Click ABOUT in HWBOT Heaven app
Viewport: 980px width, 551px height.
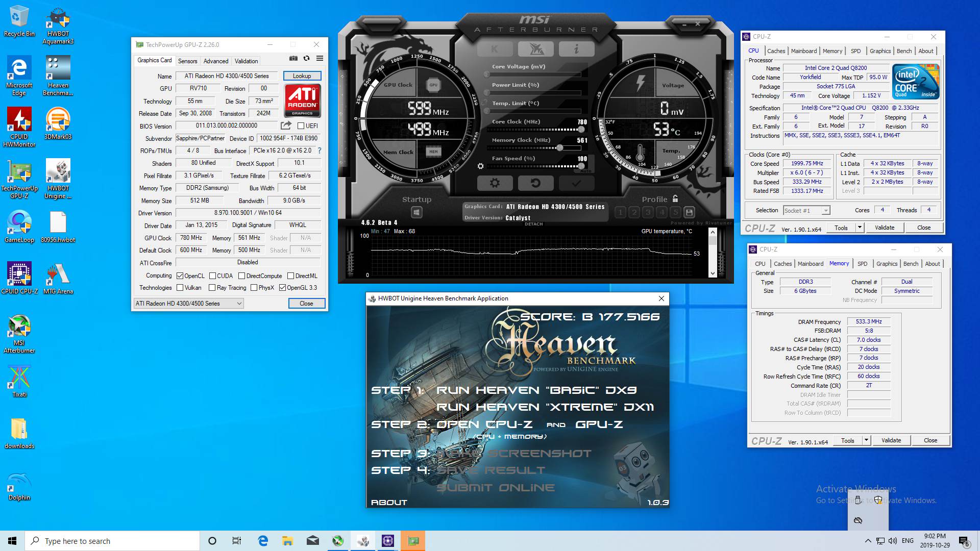(389, 503)
